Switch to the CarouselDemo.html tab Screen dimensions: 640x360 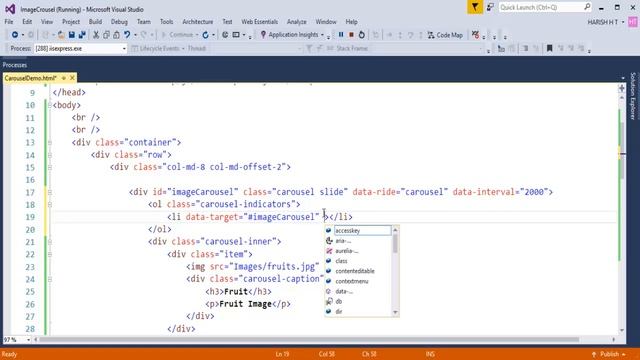[x=31, y=78]
